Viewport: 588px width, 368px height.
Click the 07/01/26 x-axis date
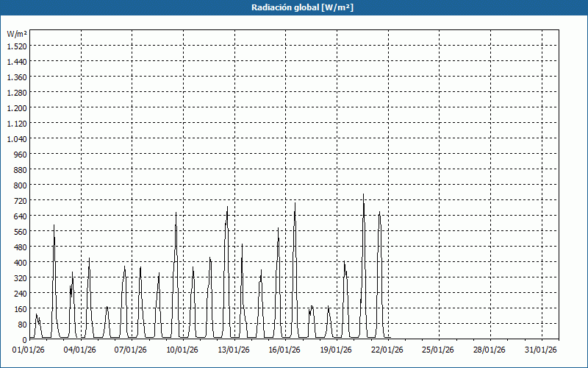click(132, 350)
